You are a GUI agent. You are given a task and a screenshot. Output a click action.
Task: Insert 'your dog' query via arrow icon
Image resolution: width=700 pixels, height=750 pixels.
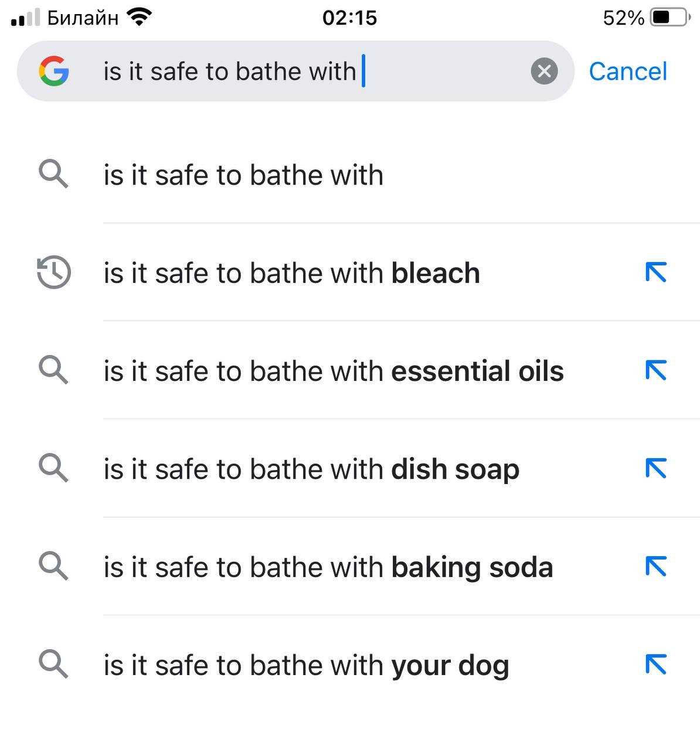coord(656,664)
